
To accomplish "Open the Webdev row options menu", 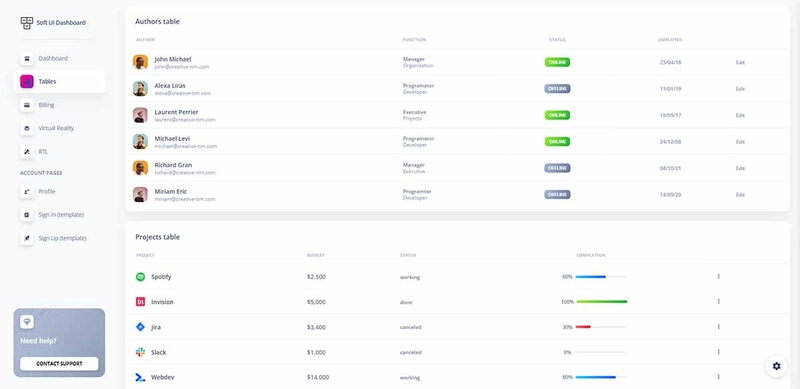I will click(x=718, y=377).
